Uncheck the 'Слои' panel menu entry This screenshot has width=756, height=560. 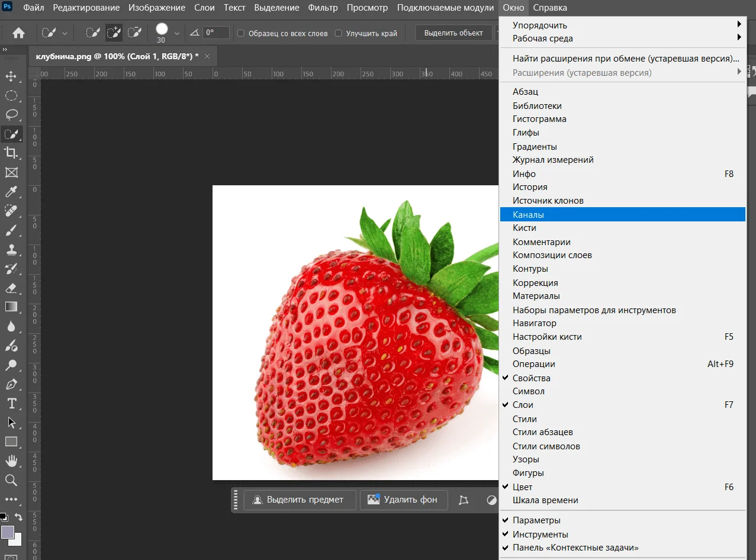point(523,405)
